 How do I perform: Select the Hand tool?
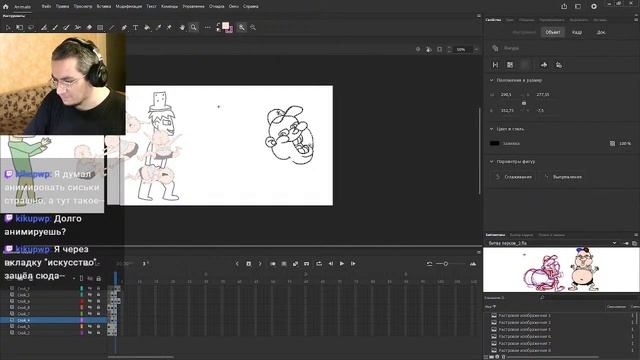point(182,27)
